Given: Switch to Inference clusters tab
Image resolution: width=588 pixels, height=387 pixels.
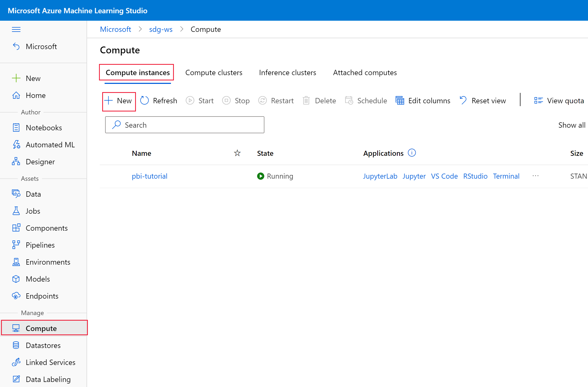Looking at the screenshot, I should coord(287,72).
